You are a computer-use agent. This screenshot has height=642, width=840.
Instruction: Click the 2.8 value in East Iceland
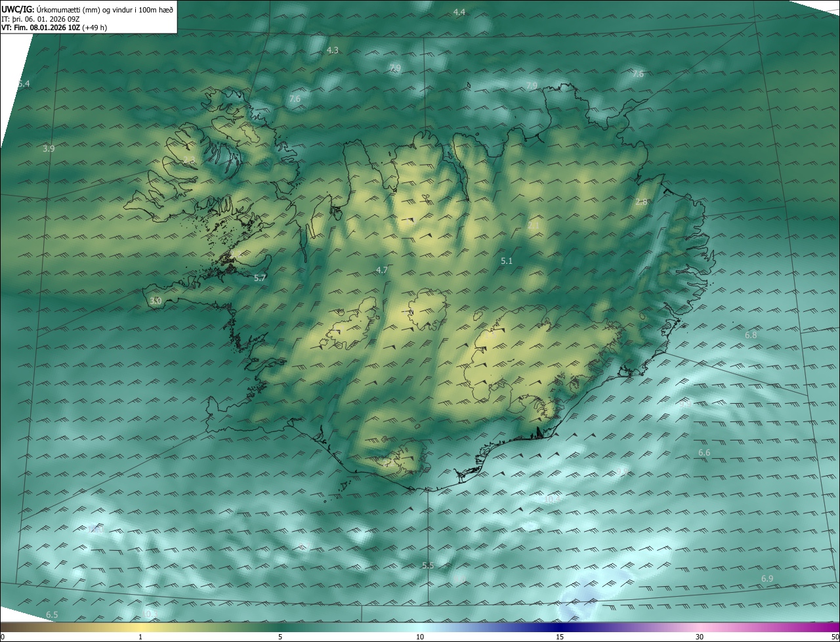click(x=641, y=202)
